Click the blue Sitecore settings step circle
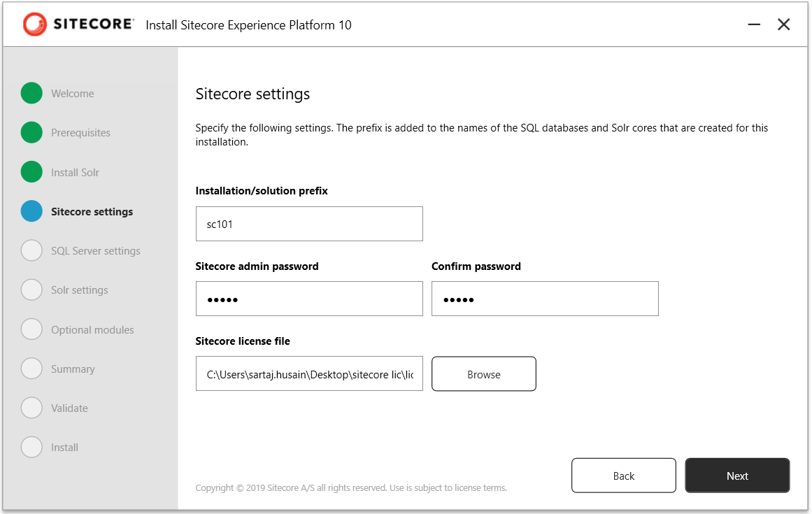The image size is (812, 514). pos(31,211)
